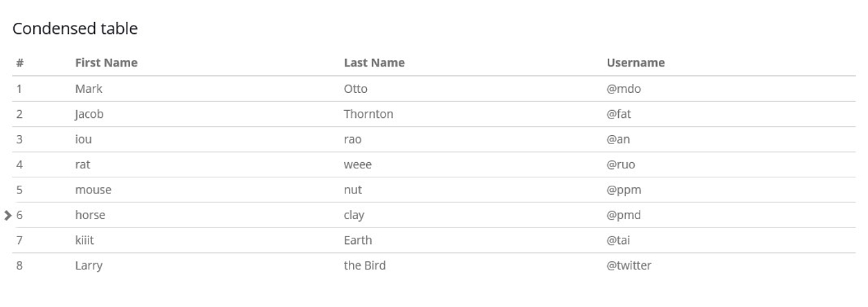This screenshot has height=307, width=868.
Task: Click the Username column header
Action: (x=635, y=63)
